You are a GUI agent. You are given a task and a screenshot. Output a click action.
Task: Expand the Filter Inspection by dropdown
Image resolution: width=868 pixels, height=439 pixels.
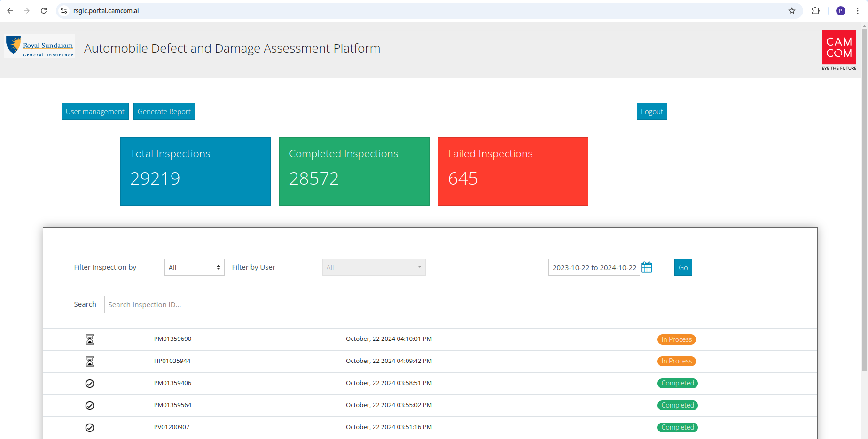[x=195, y=267]
